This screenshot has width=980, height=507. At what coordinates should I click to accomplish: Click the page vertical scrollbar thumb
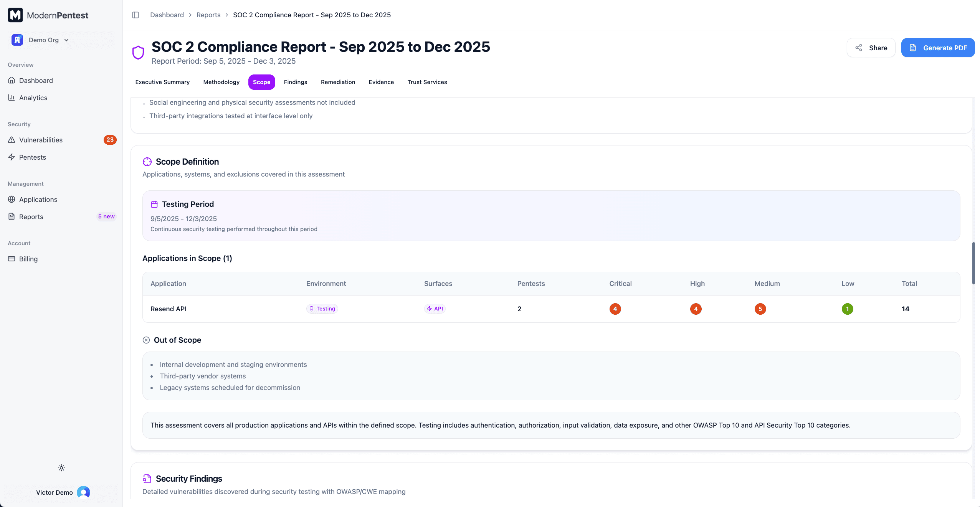click(973, 263)
